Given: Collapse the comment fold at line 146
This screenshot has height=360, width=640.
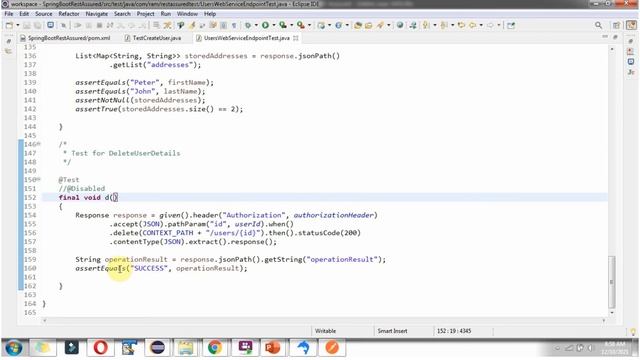Looking at the screenshot, I should click(39, 144).
